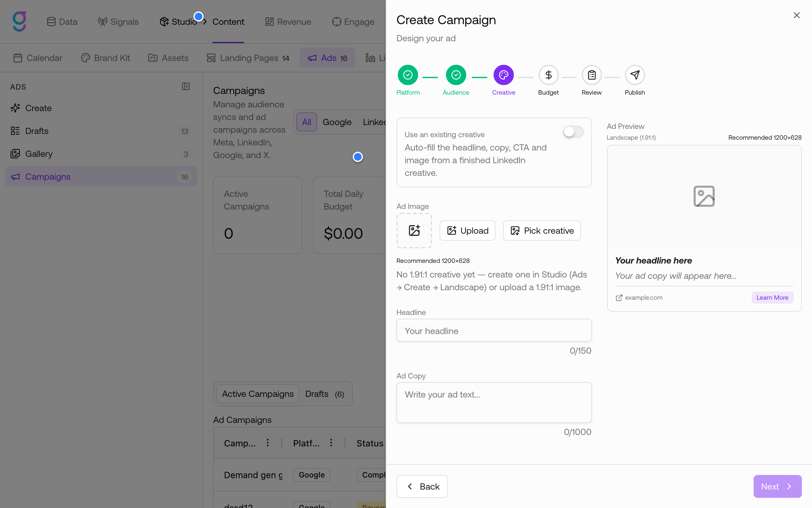Viewport: 812px width, 508px height.
Task: Jump to the Budget dollar step icon
Action: [x=548, y=75]
